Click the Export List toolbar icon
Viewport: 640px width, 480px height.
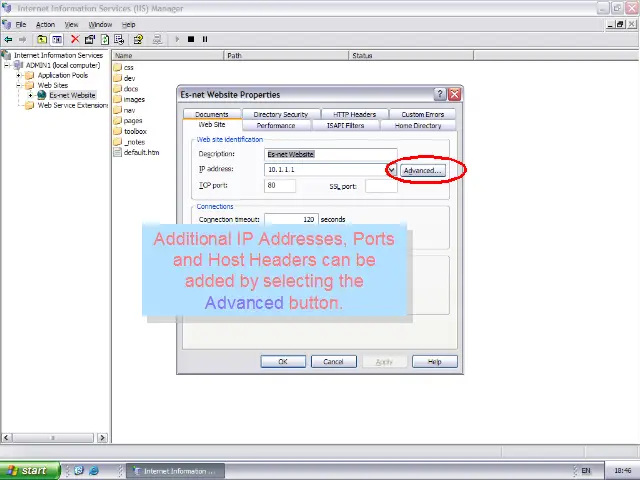[119, 39]
